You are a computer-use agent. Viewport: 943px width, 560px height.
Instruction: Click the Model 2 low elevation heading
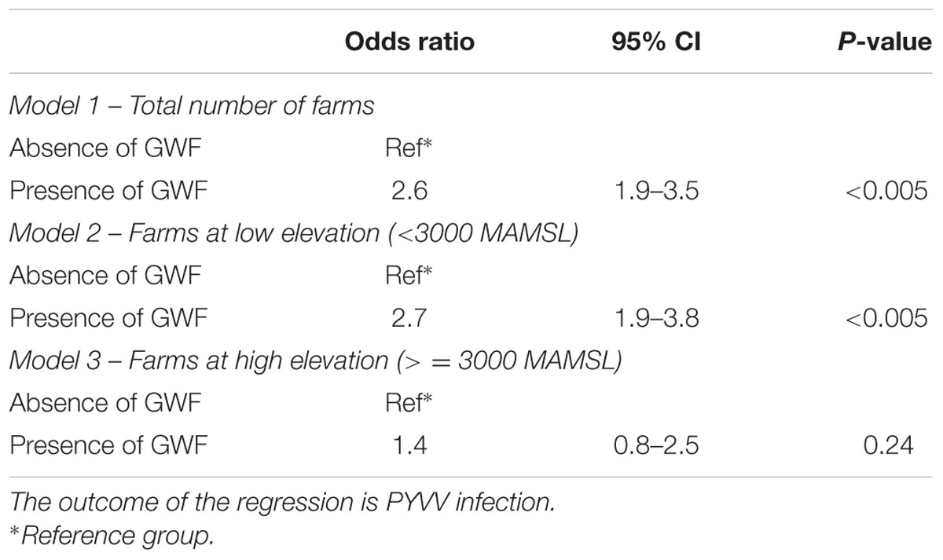pos(294,233)
